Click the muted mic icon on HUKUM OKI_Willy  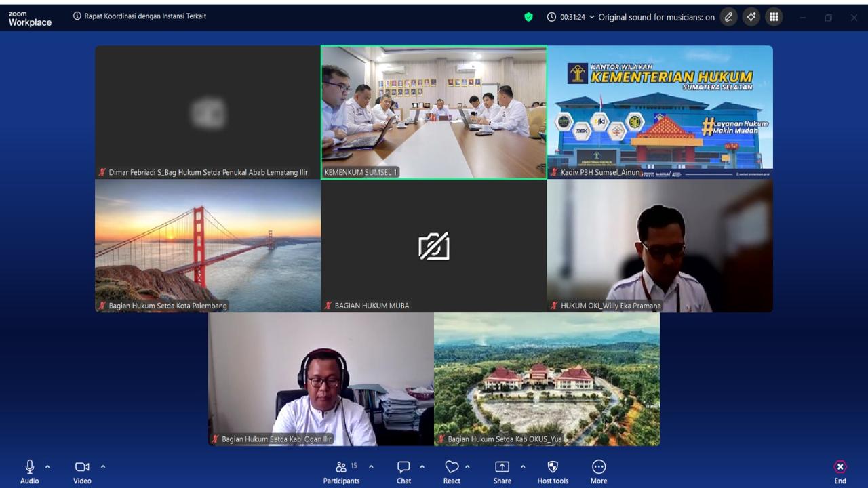coord(554,306)
